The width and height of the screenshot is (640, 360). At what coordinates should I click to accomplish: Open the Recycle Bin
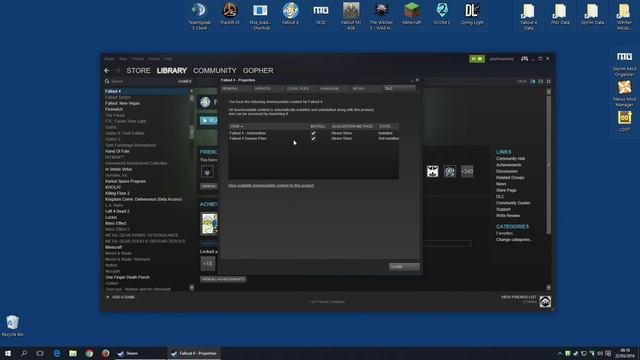(x=12, y=325)
